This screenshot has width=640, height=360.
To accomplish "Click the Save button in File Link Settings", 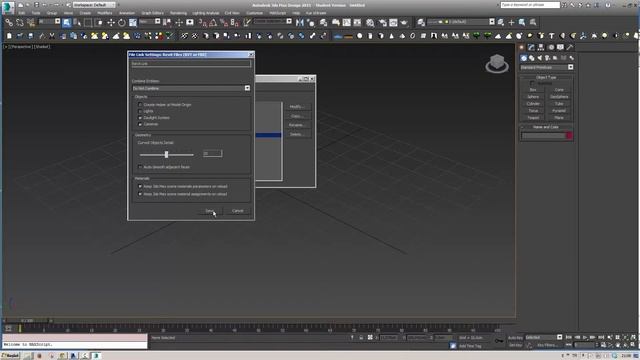I will [209, 211].
